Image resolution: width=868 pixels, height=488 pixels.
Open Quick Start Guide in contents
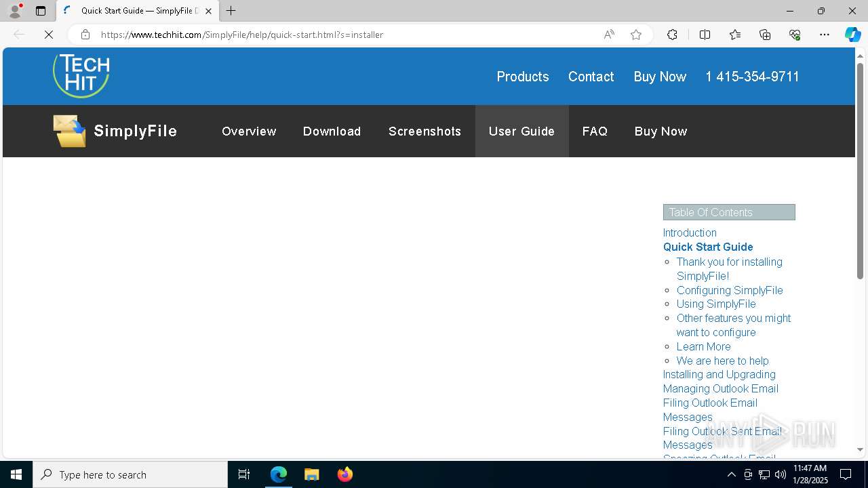(x=708, y=247)
